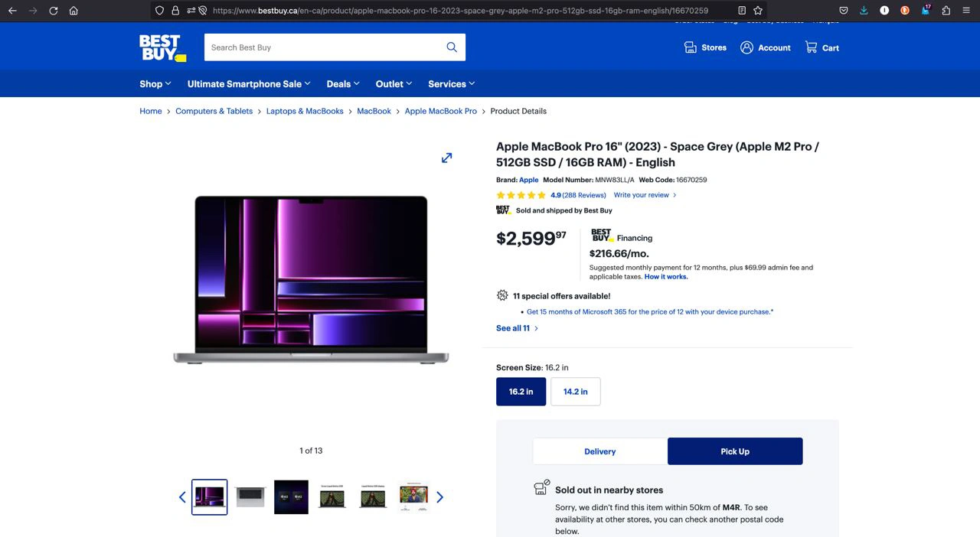This screenshot has height=537, width=980.
Task: Open the shopping Cart icon
Action: (x=811, y=47)
